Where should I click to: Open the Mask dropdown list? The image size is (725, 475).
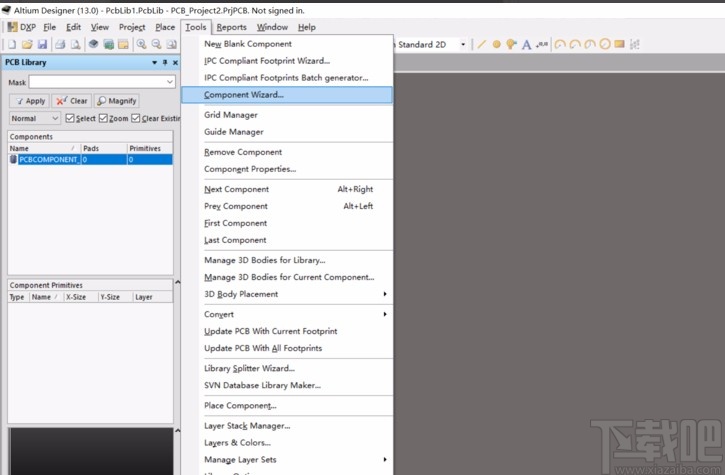click(169, 82)
